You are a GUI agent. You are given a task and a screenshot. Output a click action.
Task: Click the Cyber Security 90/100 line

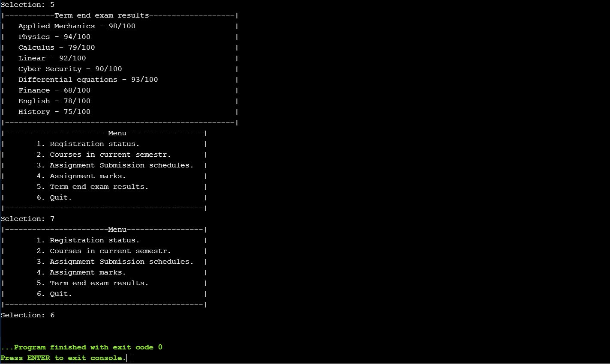[x=70, y=69]
